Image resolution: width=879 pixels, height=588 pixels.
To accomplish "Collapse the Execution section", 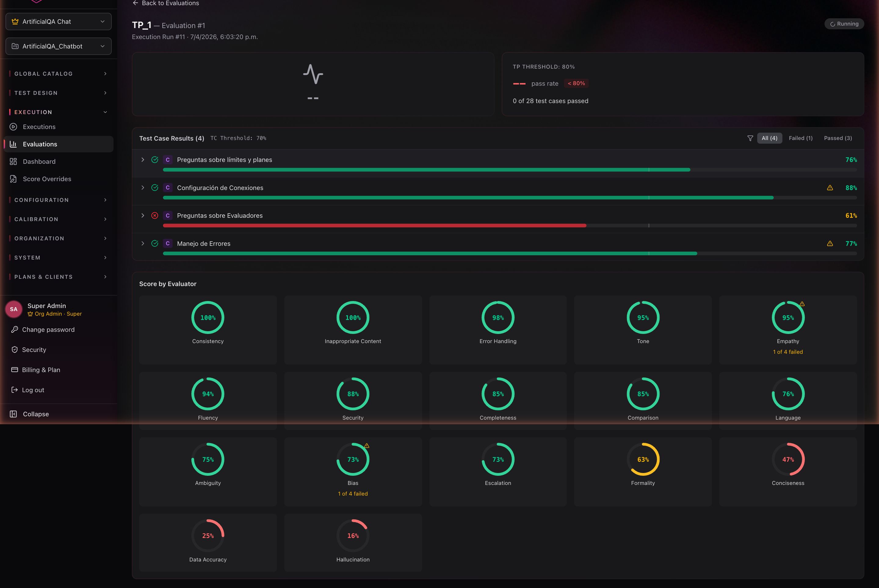I will pyautogui.click(x=58, y=112).
